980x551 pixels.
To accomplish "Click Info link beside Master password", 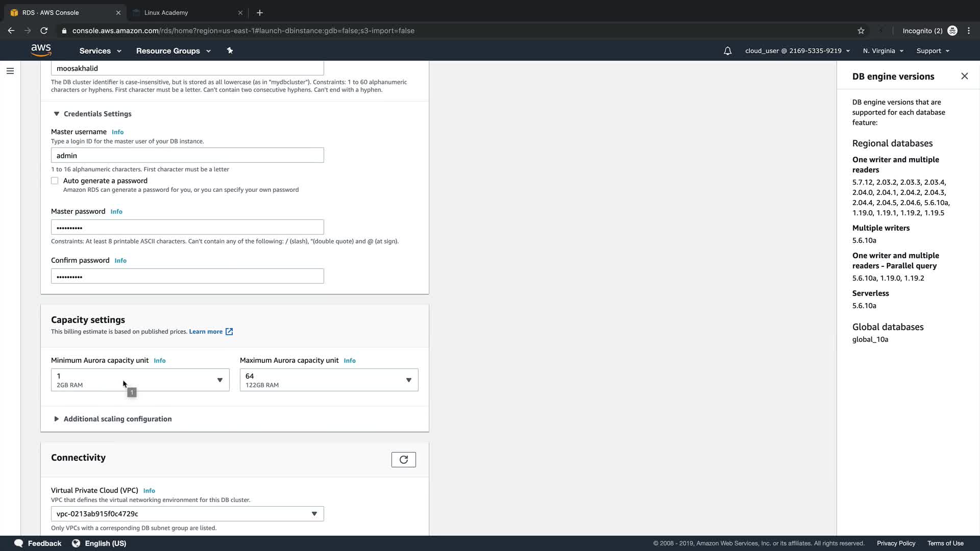I will [x=116, y=212].
